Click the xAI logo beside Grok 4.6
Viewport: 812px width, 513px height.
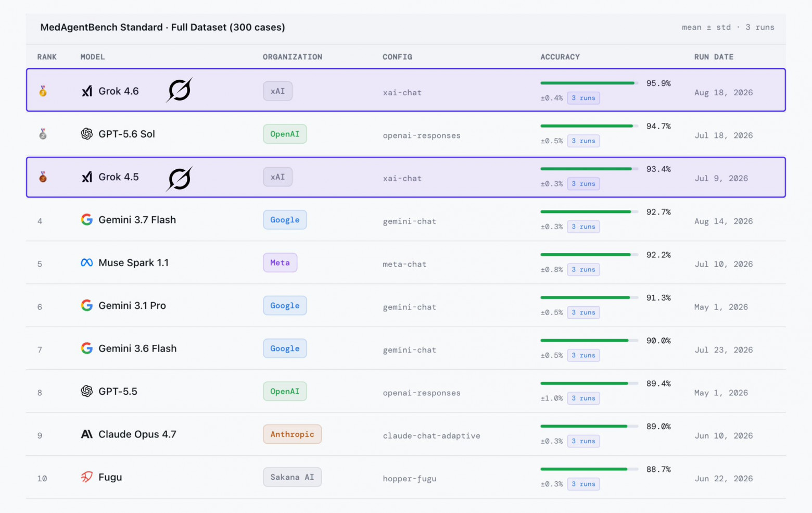click(x=87, y=91)
